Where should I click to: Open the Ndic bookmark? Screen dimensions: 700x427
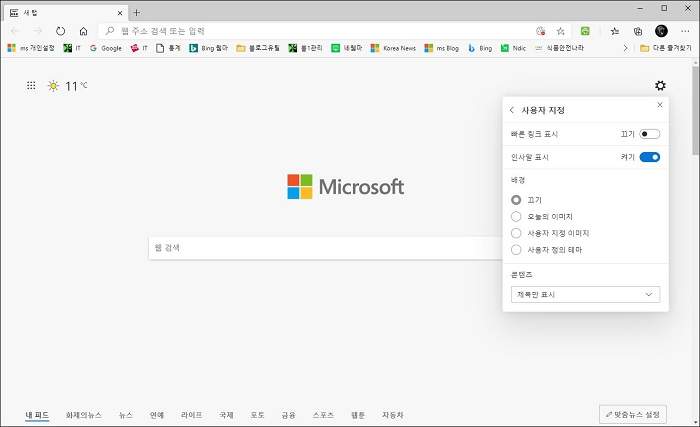pyautogui.click(x=513, y=48)
